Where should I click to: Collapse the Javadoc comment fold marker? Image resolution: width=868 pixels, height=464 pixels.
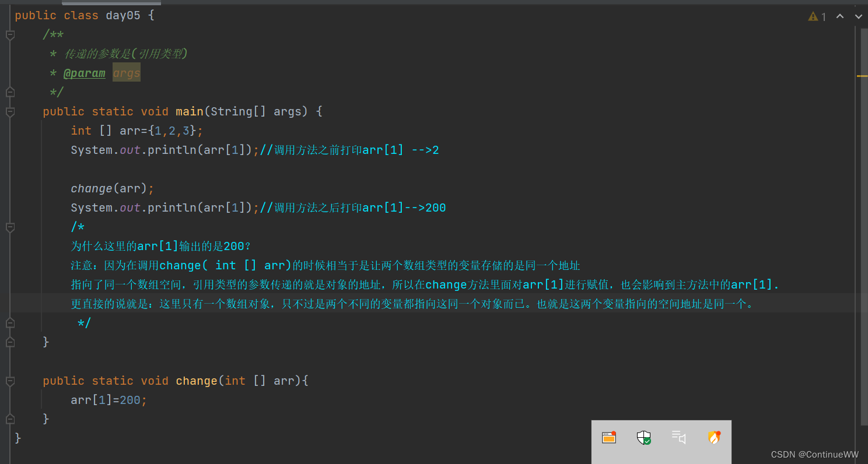pos(10,35)
